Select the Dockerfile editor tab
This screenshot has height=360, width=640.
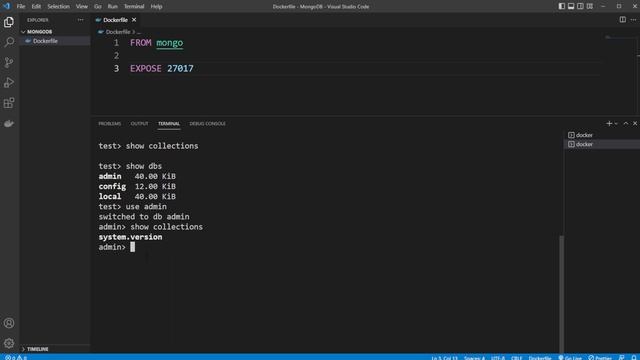pyautogui.click(x=116, y=20)
